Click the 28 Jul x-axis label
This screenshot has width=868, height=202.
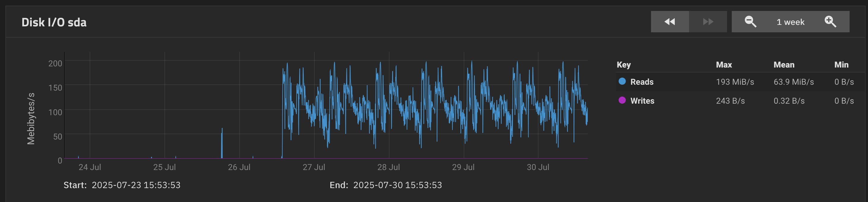click(389, 167)
